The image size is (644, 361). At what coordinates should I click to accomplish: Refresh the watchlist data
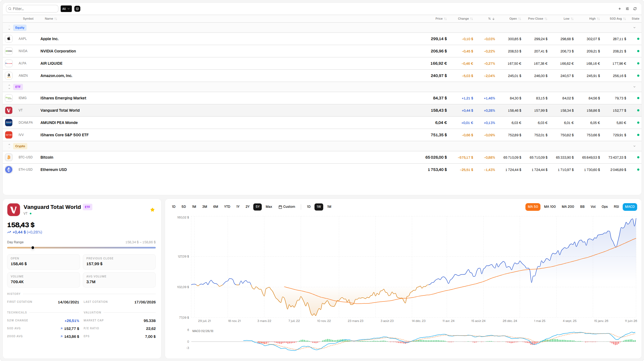click(635, 9)
